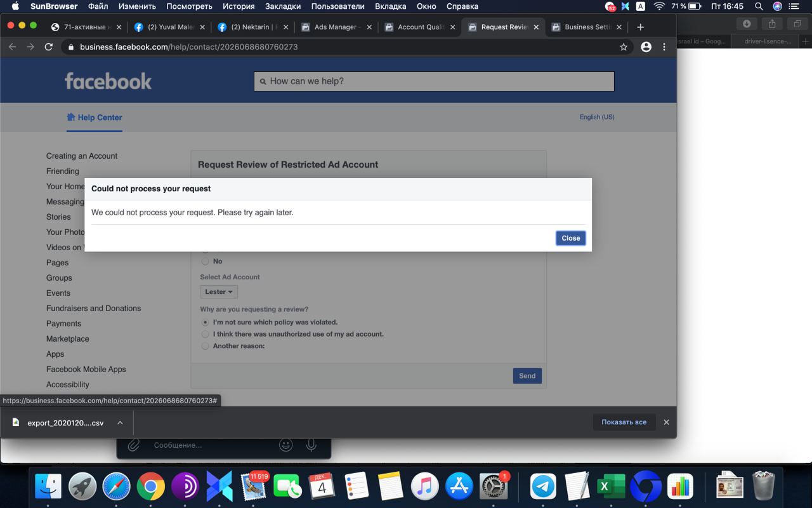Open Creating an Account help topic
Image resolution: width=812 pixels, height=508 pixels.
[x=82, y=156]
